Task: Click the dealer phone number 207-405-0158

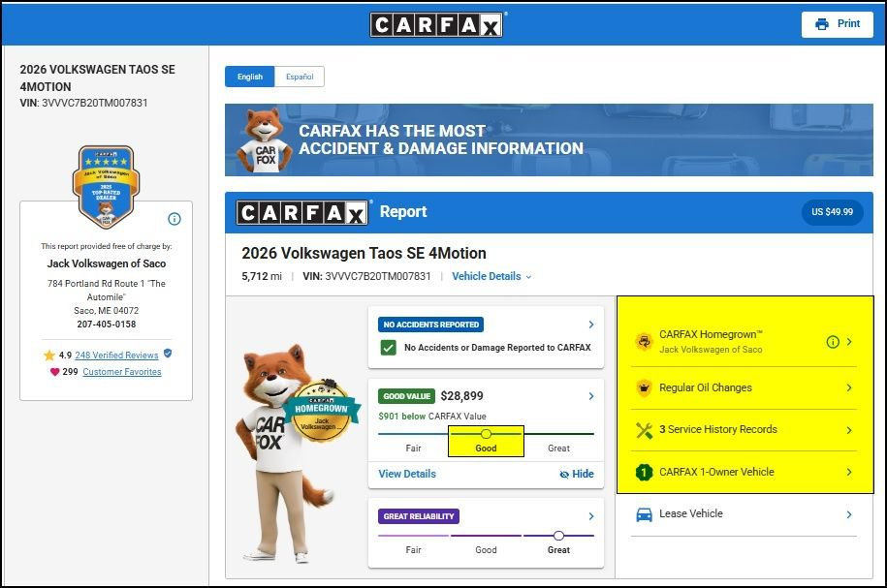Action: click(107, 325)
